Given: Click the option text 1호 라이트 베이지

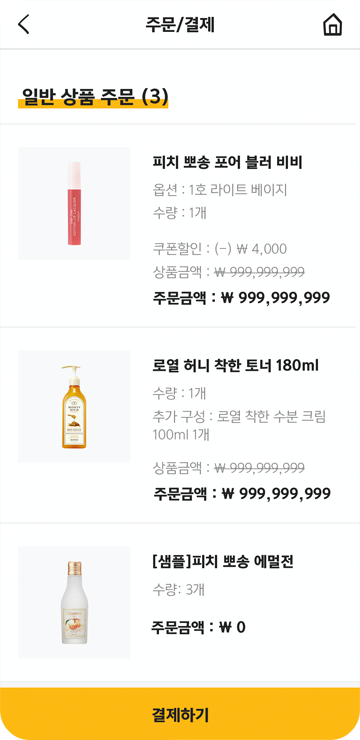Looking at the screenshot, I should 238,190.
